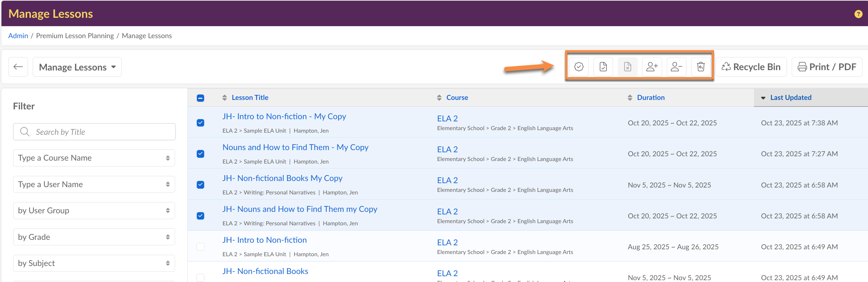Screen dimensions: 868x282
Task: Follow the Admin breadcrumb link
Action: (x=18, y=36)
